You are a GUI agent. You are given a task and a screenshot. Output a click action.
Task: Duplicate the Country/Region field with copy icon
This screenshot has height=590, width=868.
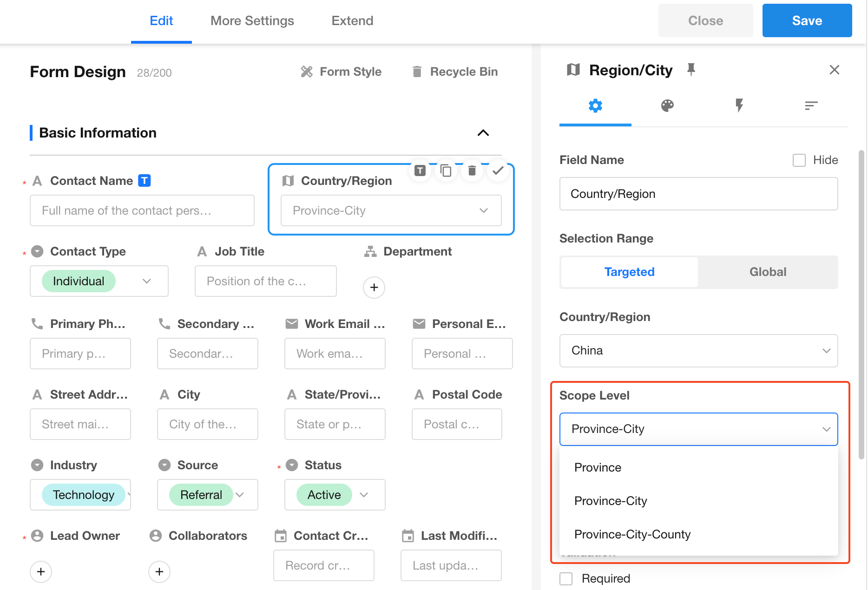446,171
